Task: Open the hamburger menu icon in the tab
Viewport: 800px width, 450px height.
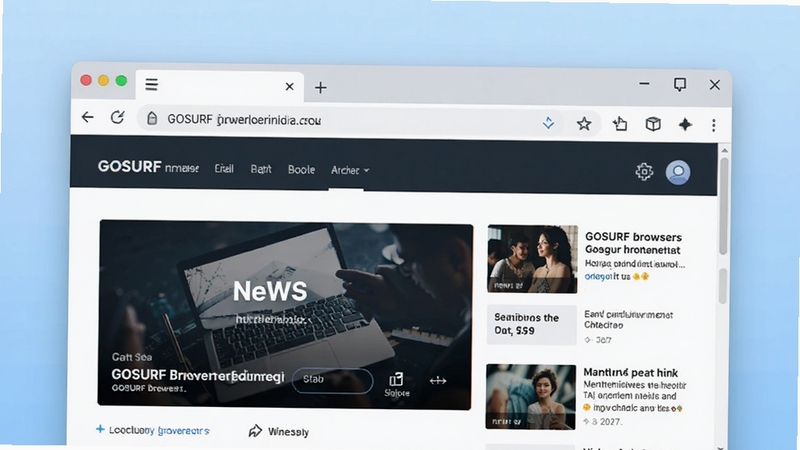Action: pos(152,84)
